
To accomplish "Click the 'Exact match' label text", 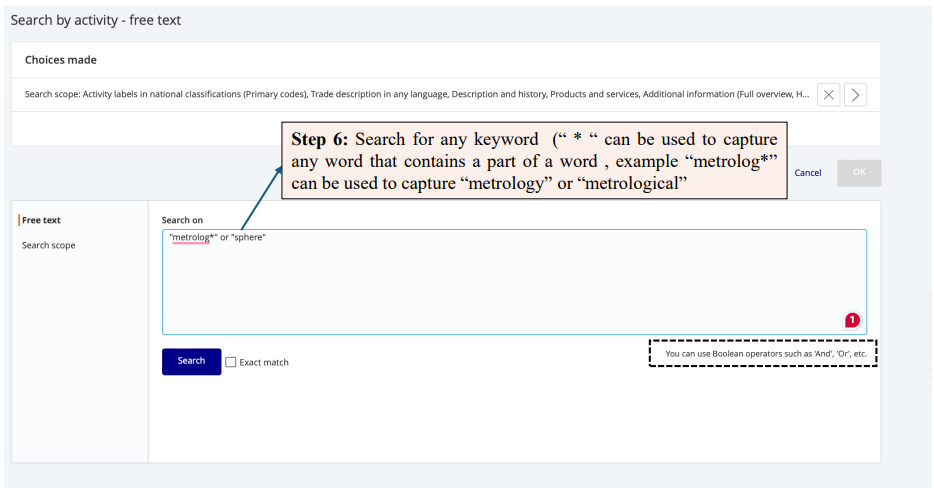I will (264, 362).
